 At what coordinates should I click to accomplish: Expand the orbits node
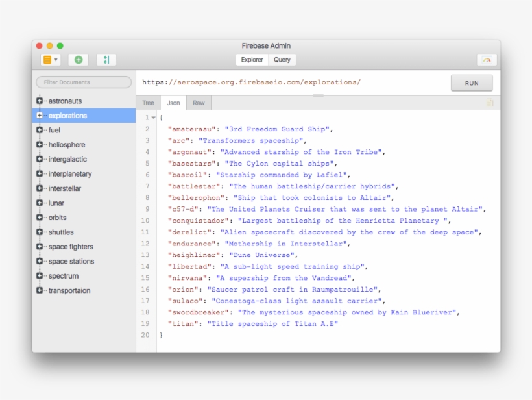[x=40, y=218]
